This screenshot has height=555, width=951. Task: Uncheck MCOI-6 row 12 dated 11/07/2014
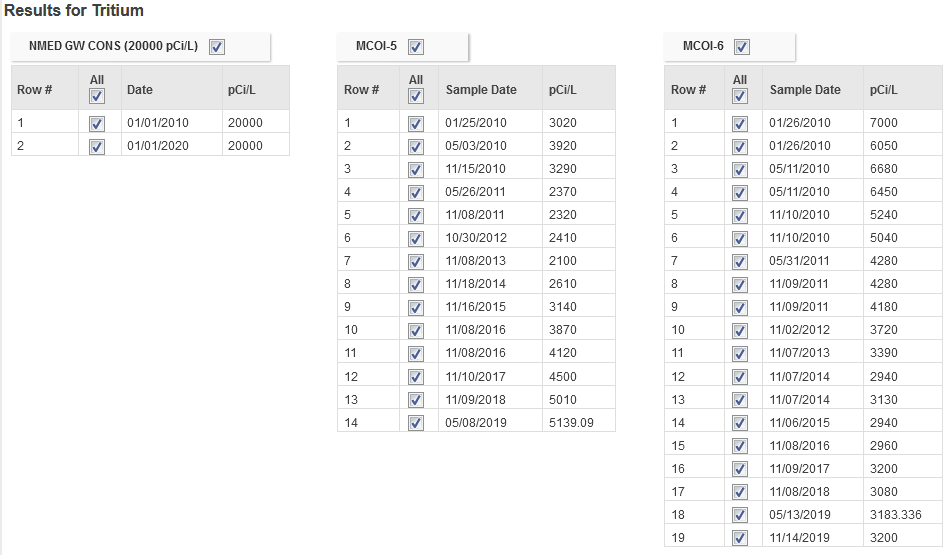coord(740,377)
